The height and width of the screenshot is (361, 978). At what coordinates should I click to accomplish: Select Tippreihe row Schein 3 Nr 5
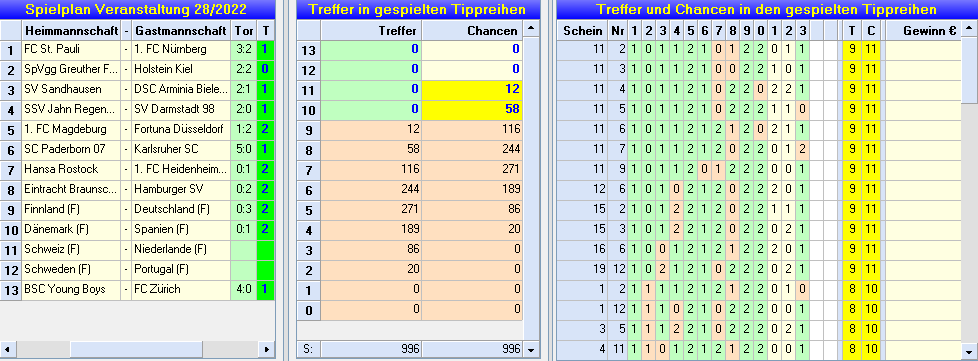(x=758, y=329)
